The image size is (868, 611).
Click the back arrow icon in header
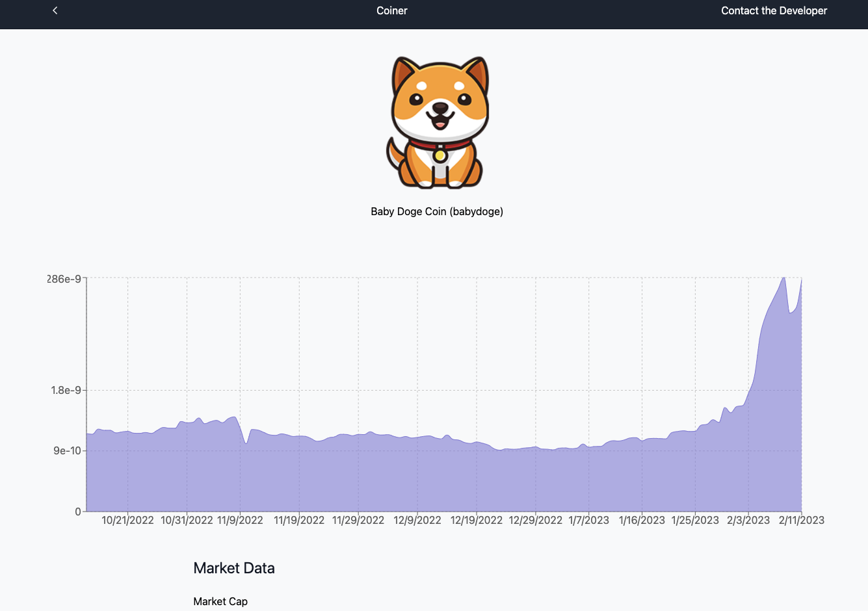pyautogui.click(x=55, y=10)
